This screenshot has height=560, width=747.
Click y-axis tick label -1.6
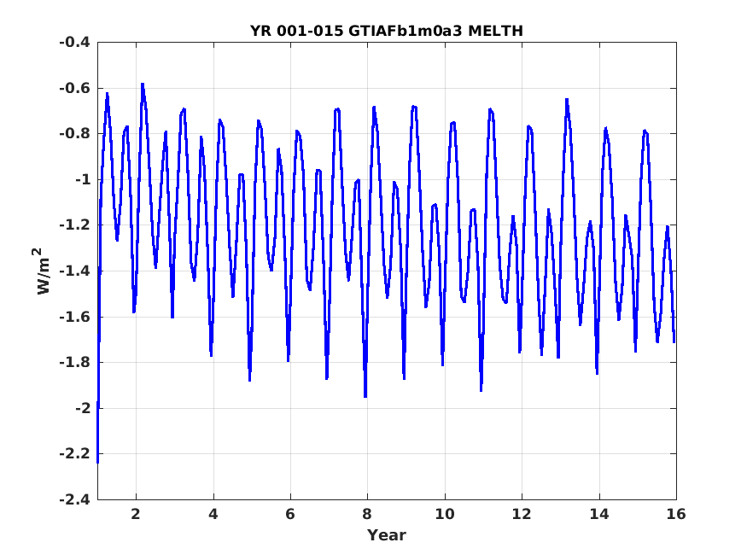[74, 317]
